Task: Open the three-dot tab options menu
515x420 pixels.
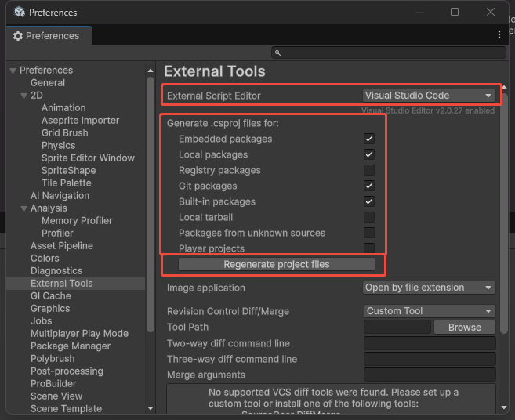Action: [x=499, y=34]
